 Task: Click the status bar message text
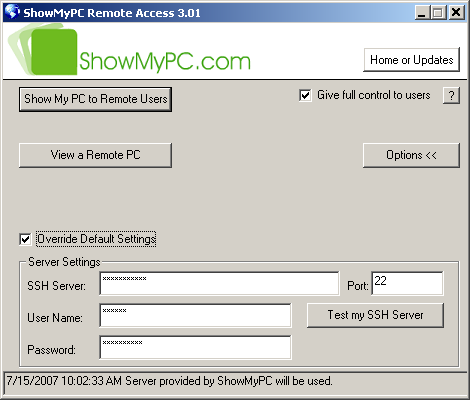pos(169,381)
